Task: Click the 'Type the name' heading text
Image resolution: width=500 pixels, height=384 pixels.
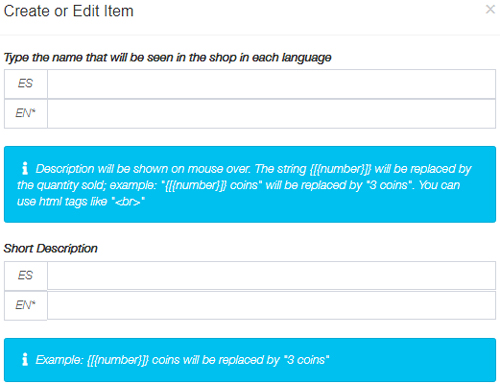Action: coord(167,58)
